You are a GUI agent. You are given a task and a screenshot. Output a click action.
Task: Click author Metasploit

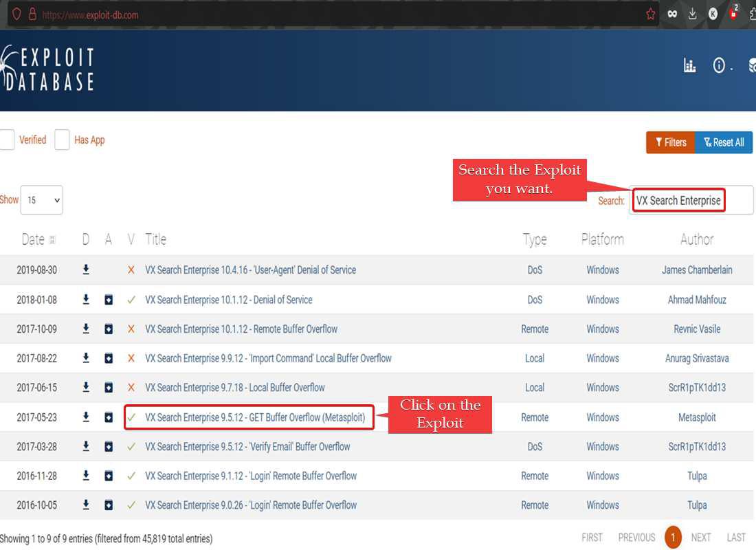pos(697,417)
